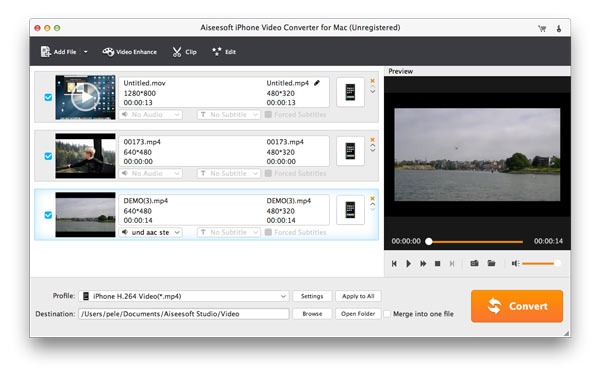Stop the preview playback
This screenshot has height=378, width=600.
(437, 264)
